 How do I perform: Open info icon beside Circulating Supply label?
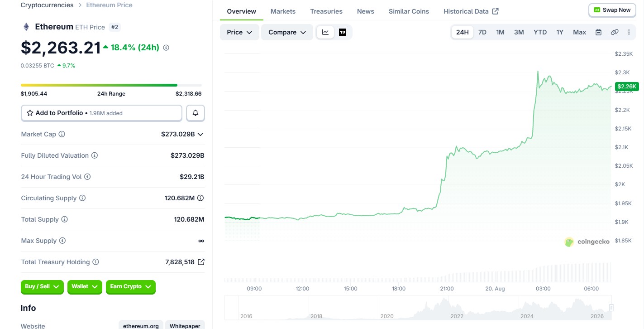(82, 198)
